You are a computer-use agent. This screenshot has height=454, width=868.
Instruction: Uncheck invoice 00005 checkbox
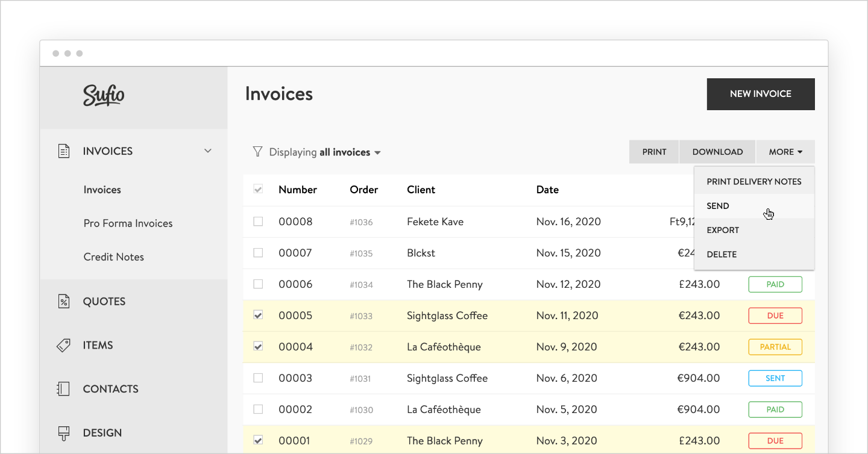(x=258, y=316)
